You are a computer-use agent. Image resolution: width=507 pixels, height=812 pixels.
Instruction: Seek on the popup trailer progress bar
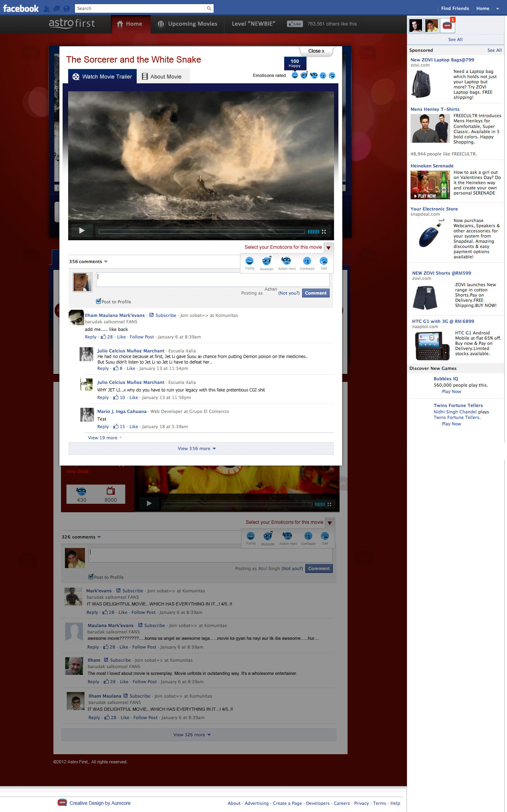(x=202, y=232)
